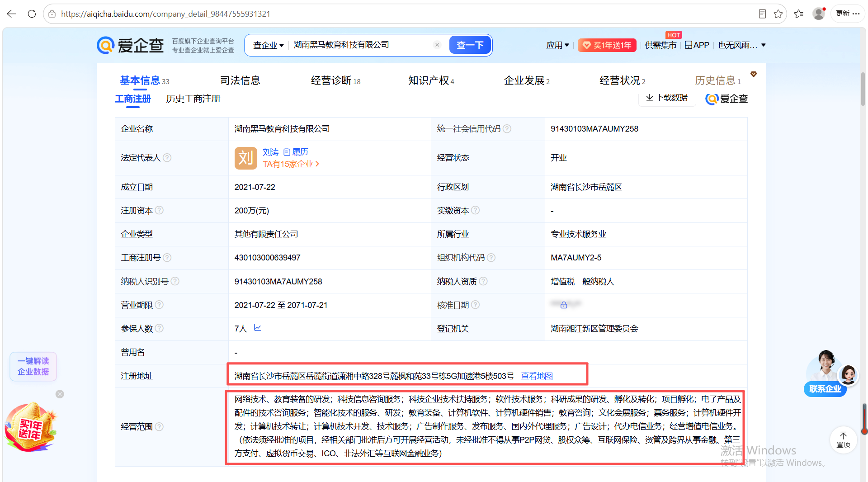Show the help tooltip for 营业期限
This screenshot has width=868, height=482.
click(x=159, y=305)
